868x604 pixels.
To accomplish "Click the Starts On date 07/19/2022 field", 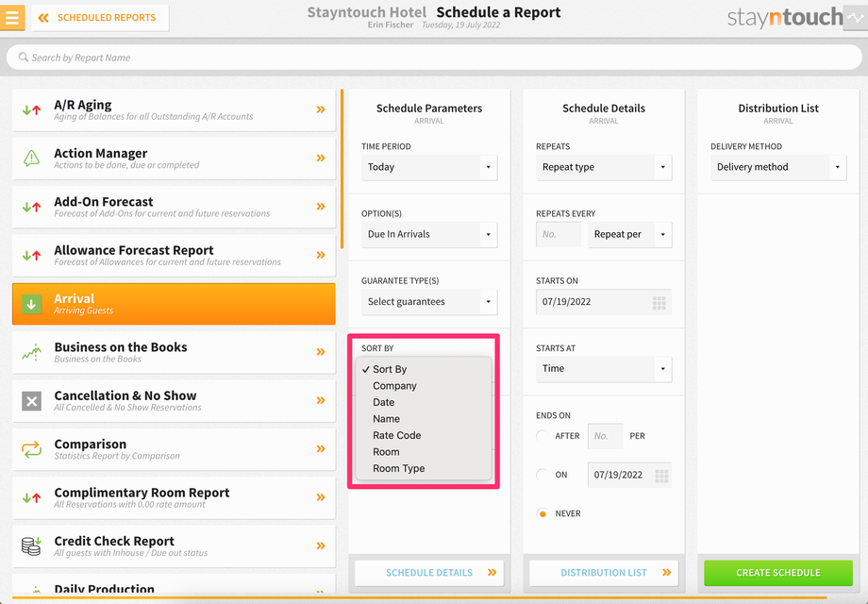I will 604,302.
